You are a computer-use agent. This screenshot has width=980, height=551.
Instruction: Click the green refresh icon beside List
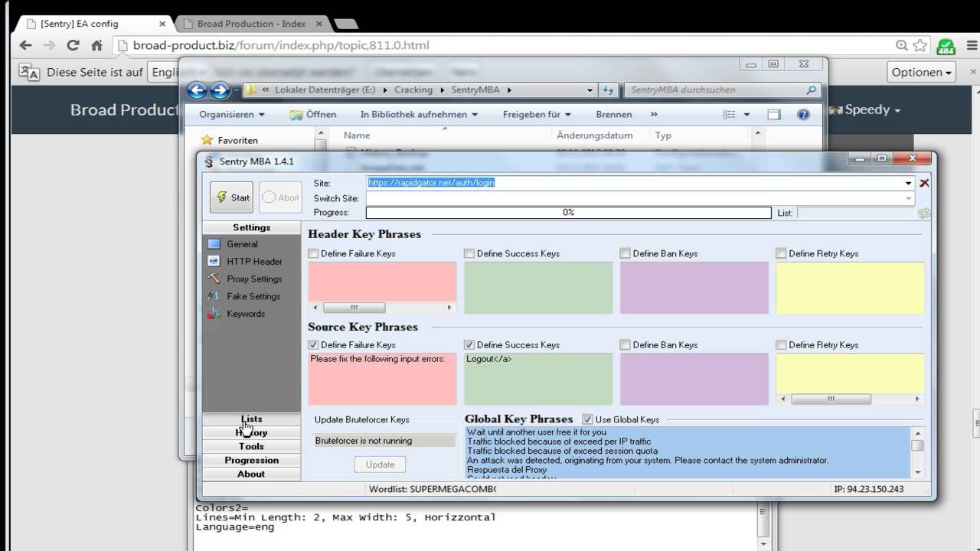[x=924, y=213]
